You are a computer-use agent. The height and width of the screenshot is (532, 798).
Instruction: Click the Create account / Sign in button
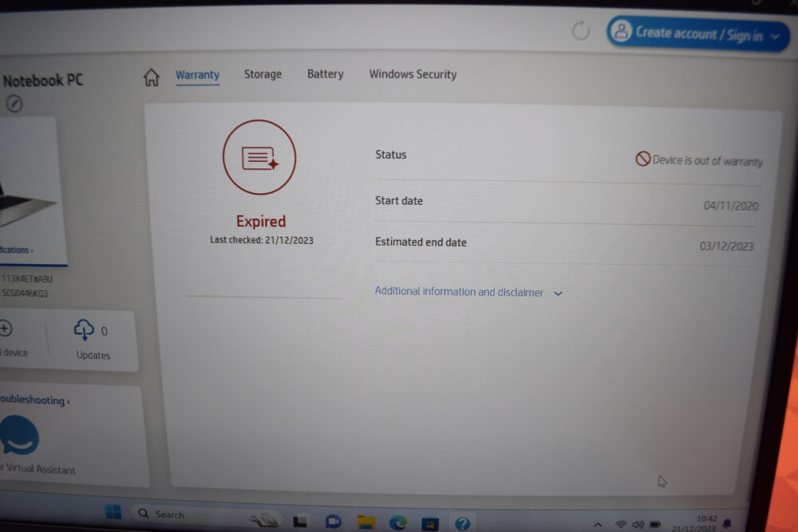click(697, 33)
